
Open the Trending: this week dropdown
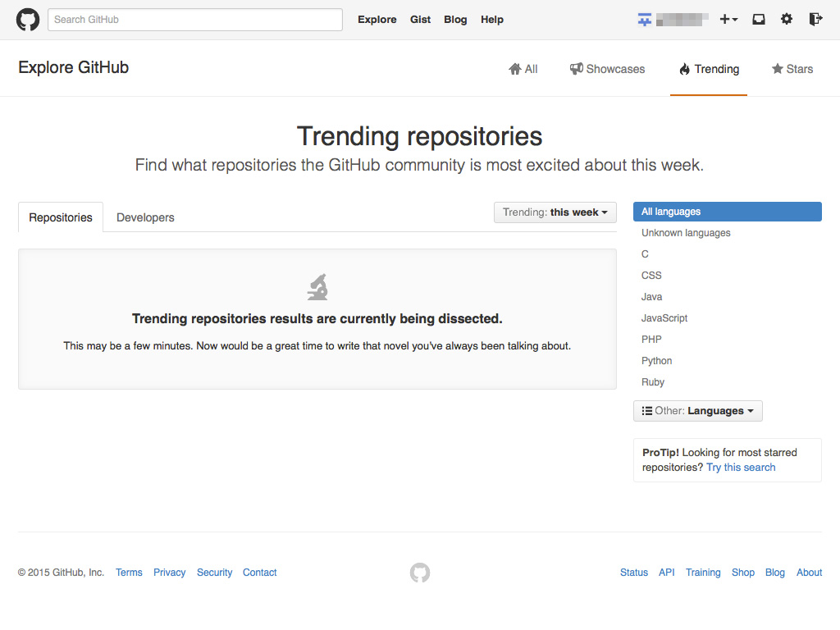tap(555, 212)
